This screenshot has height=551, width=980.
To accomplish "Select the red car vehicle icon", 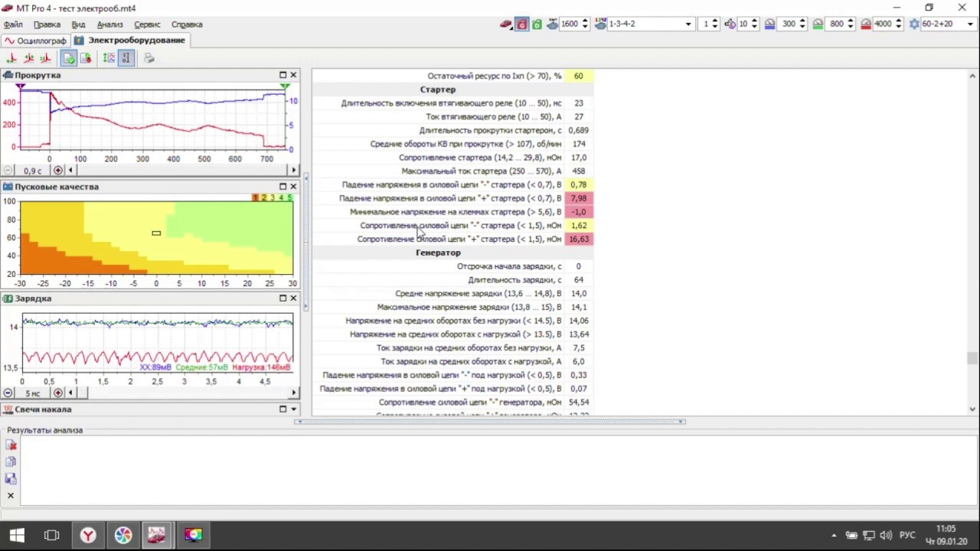I will click(x=506, y=24).
